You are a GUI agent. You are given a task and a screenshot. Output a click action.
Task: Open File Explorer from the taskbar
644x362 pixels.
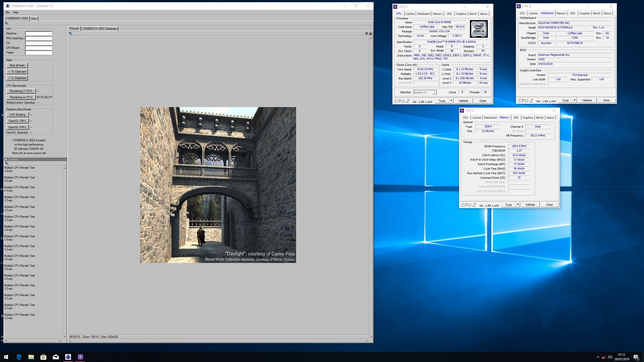coord(31,357)
